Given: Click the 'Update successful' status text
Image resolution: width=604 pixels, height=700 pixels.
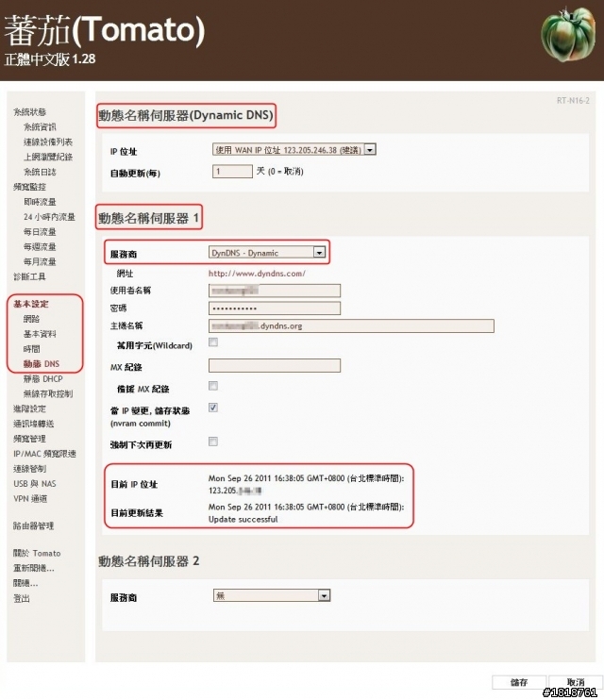Looking at the screenshot, I should click(x=243, y=519).
